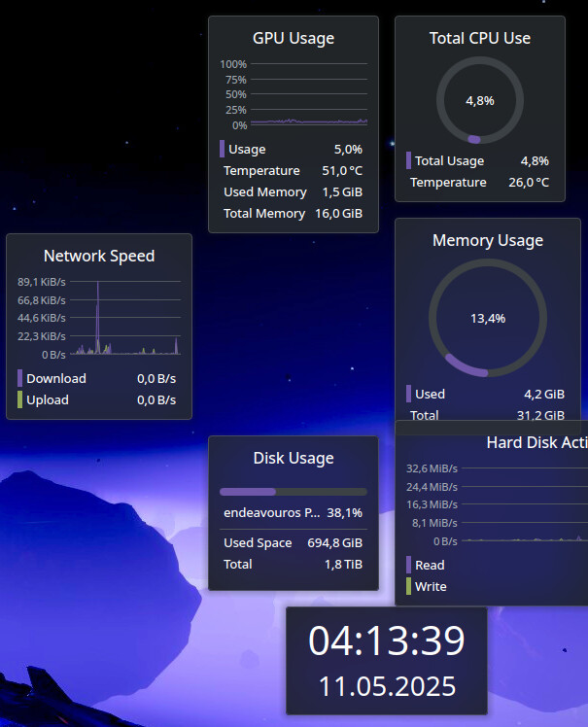The image size is (588, 727).
Task: Click the CPU Temperature 26,0 °C row
Action: point(479,183)
